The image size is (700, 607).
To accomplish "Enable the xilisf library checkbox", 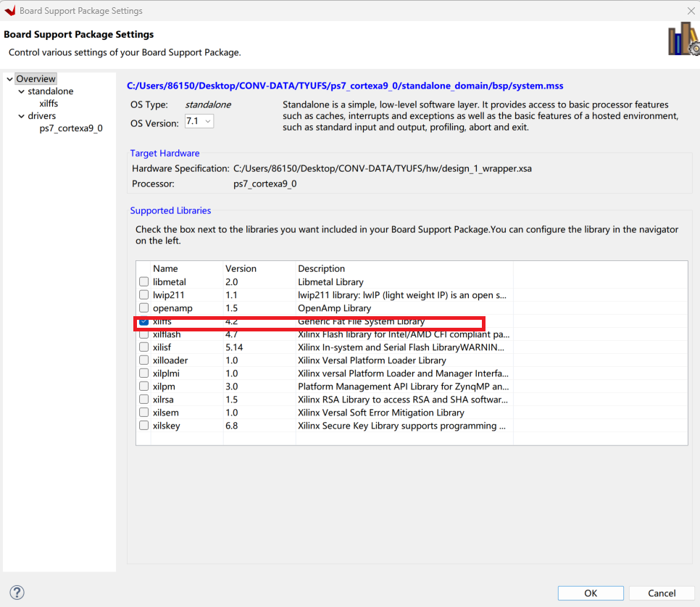I will point(143,347).
